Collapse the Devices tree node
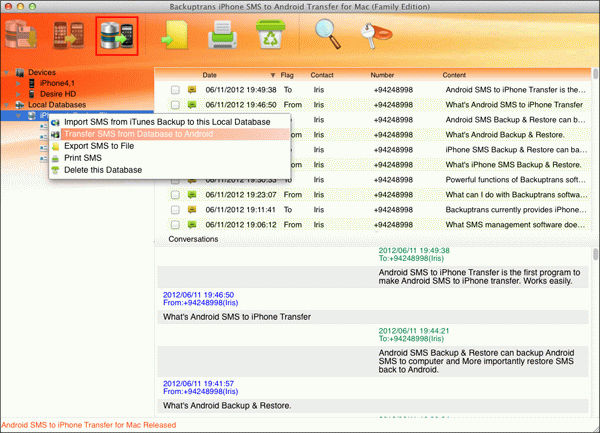Viewport: 600px width, 433px height. point(7,72)
